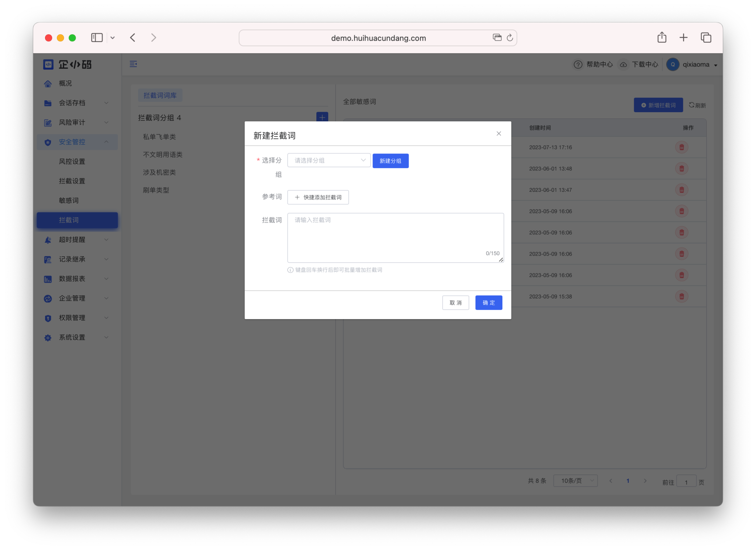Select the 私单飞单类 group
Image resolution: width=756 pixels, height=550 pixels.
pos(159,137)
